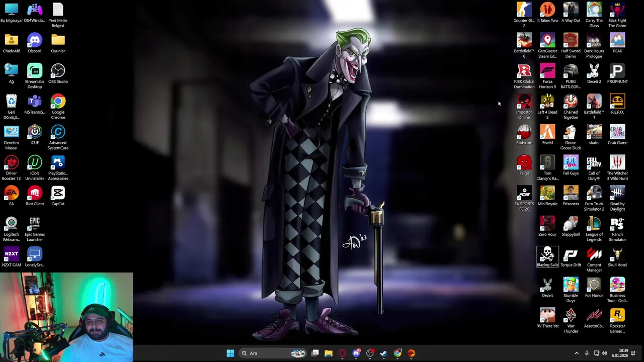Select the Epic Games Launcher icon

coord(35,229)
